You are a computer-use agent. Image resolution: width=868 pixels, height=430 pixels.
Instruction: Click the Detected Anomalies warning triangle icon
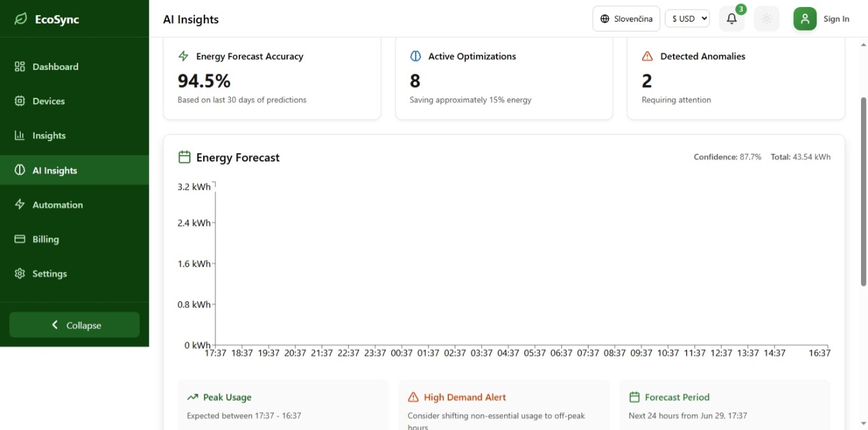click(x=647, y=57)
